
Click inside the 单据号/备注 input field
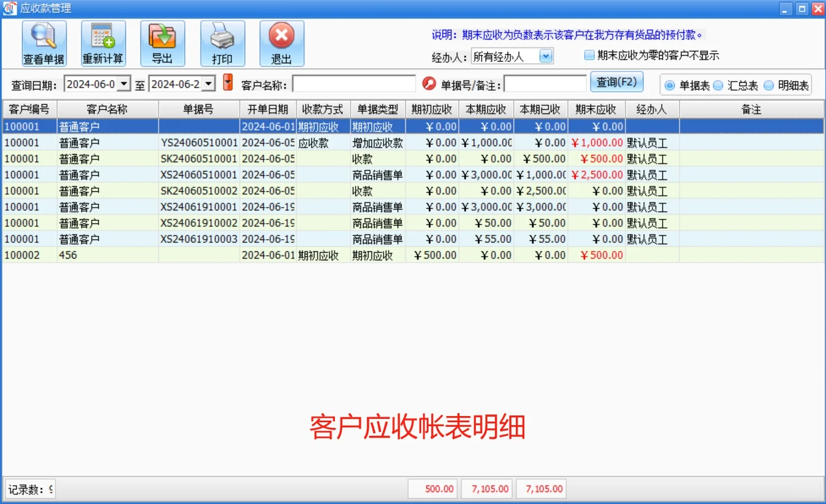(544, 83)
